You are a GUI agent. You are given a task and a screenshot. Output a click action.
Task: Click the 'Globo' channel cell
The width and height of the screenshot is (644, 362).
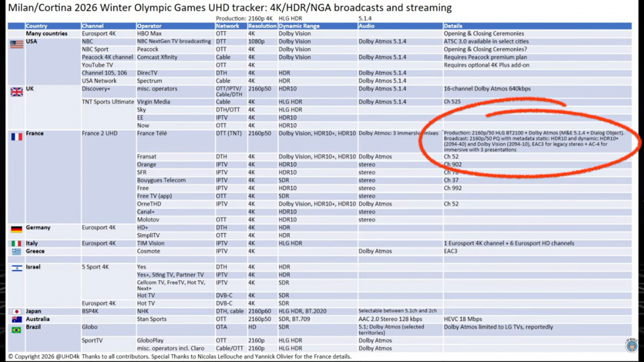90,327
